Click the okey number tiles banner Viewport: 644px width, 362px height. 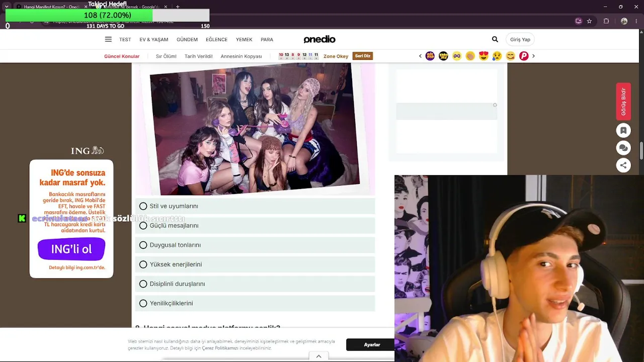tap(298, 56)
